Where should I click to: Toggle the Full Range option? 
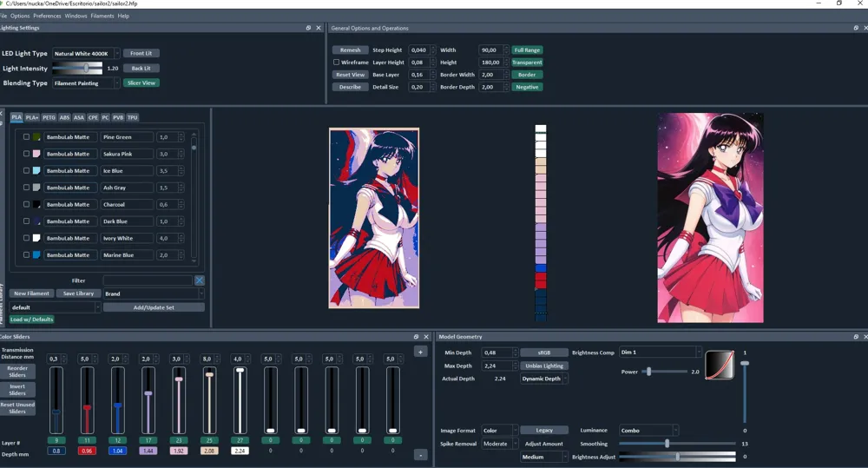(527, 49)
